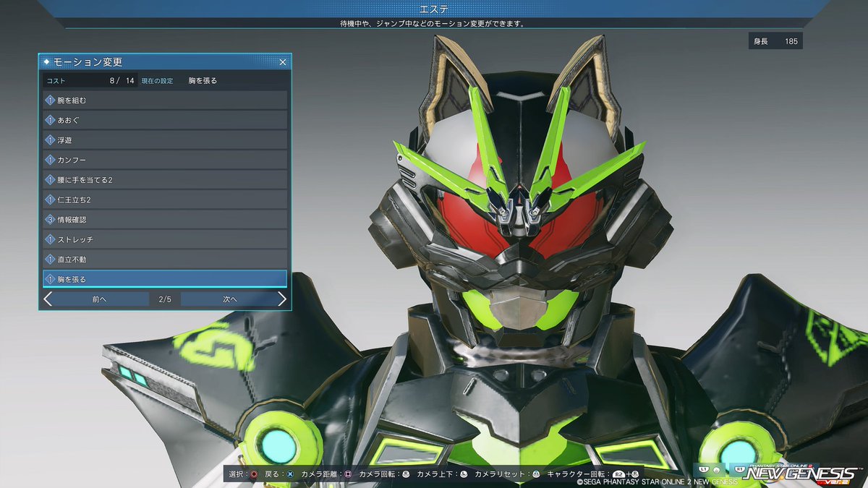
Task: Select the 仁王立ち2 motion row
Action: 165,200
